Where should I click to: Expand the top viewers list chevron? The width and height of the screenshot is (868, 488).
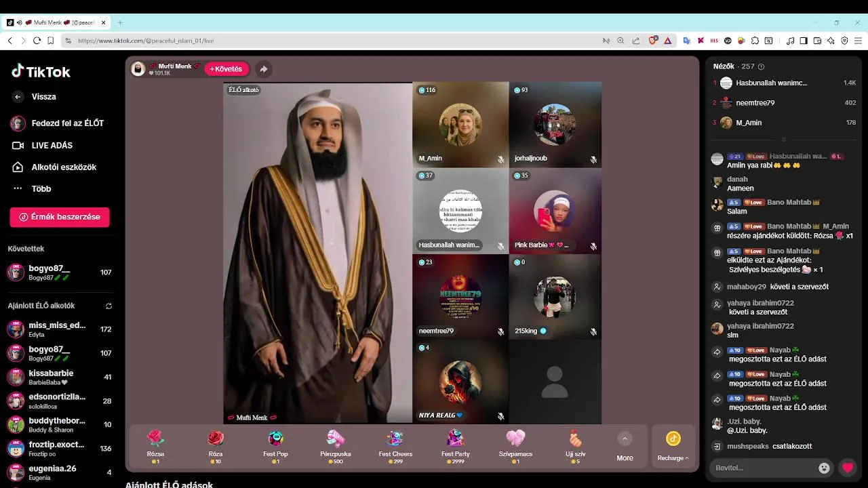click(x=784, y=140)
